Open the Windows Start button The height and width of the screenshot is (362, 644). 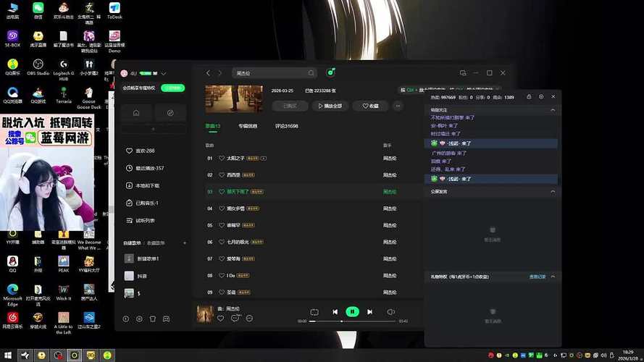[8, 355]
